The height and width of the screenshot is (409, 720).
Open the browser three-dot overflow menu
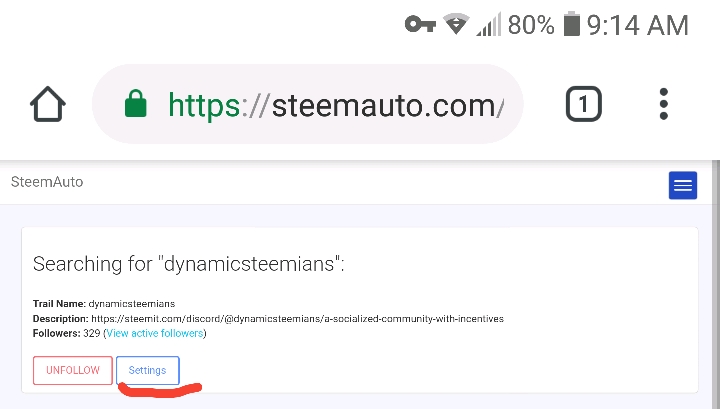(x=664, y=104)
